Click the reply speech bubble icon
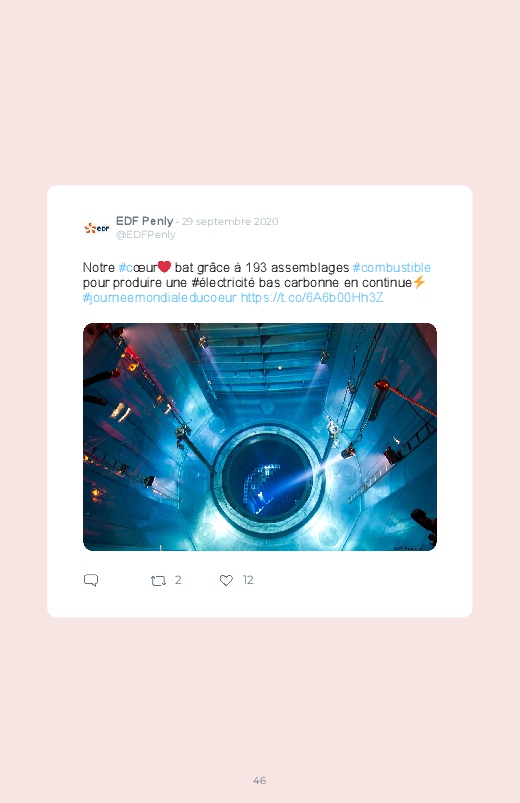The image size is (520, 803). coord(91,580)
